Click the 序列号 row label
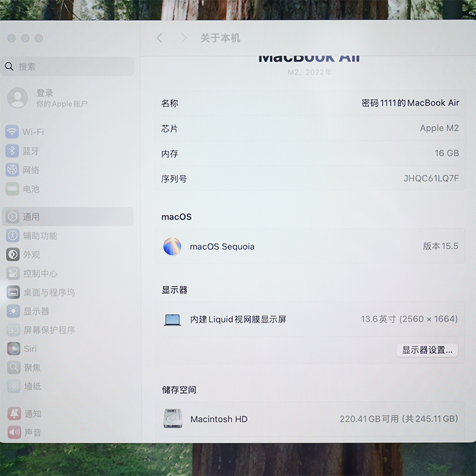Viewport: 476px width, 476px height. tap(174, 179)
